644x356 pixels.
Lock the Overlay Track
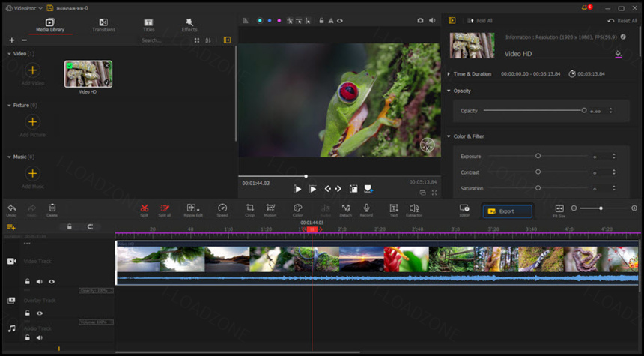click(28, 313)
